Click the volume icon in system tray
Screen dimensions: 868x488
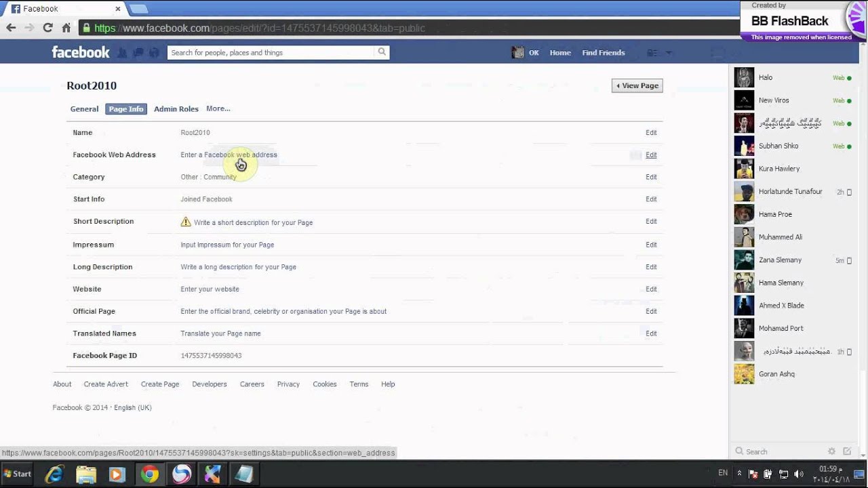tap(799, 474)
